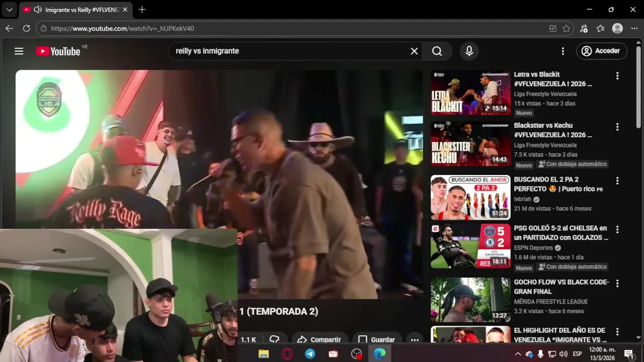The height and width of the screenshot is (362, 644).
Task: Mute the Imigrante vs Reilly tab audio
Action: point(37,10)
